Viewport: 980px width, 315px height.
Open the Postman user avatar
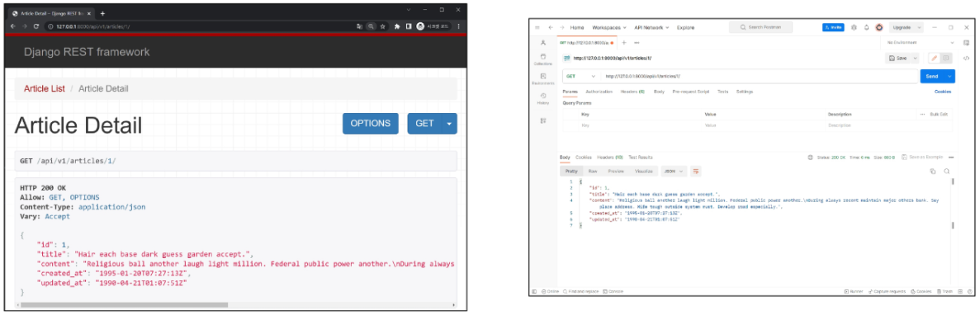(878, 27)
